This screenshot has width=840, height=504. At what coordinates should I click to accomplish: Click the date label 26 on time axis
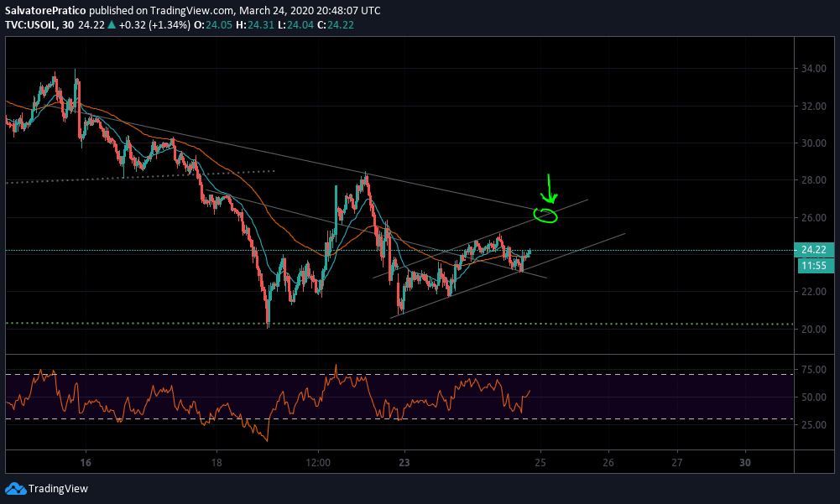(x=608, y=462)
